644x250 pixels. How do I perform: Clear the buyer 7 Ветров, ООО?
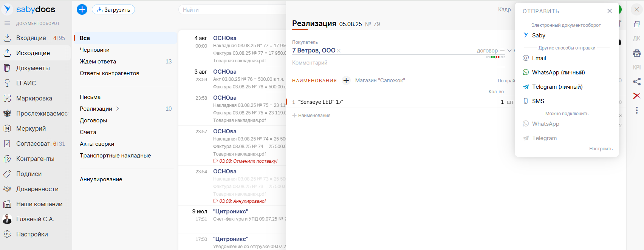click(339, 51)
